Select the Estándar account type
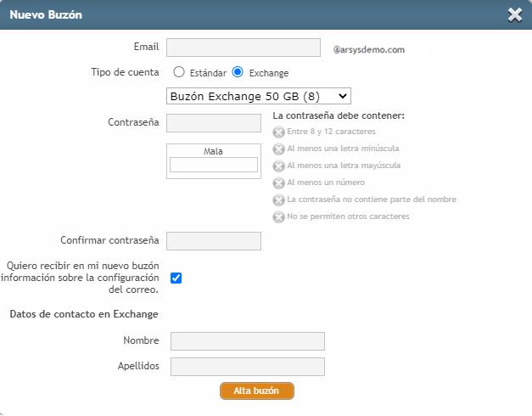532x416 pixels. (179, 72)
